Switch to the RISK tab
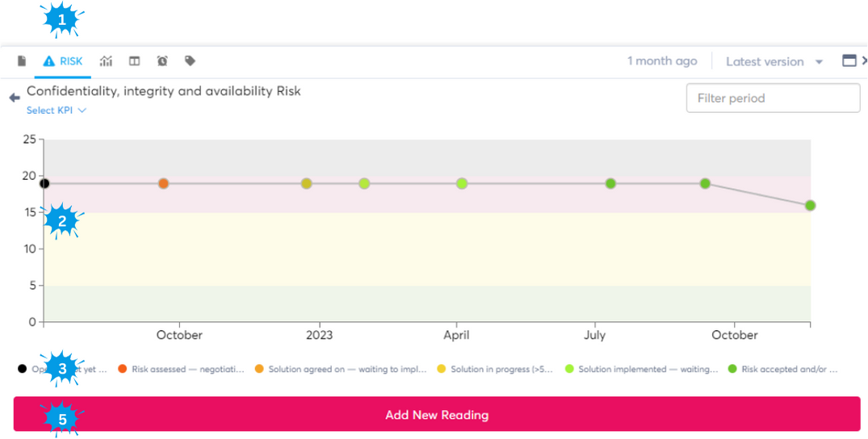Screen dimensions: 868x439 (x=63, y=61)
